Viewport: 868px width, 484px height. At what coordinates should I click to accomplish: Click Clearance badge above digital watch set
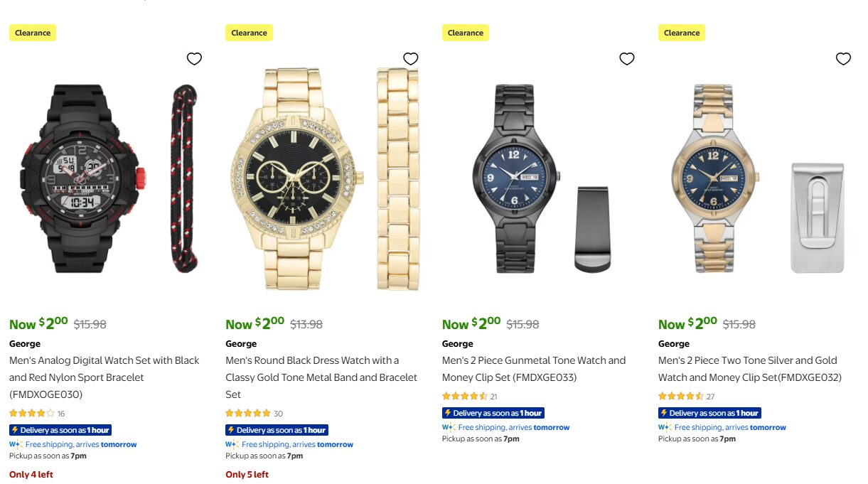[33, 33]
